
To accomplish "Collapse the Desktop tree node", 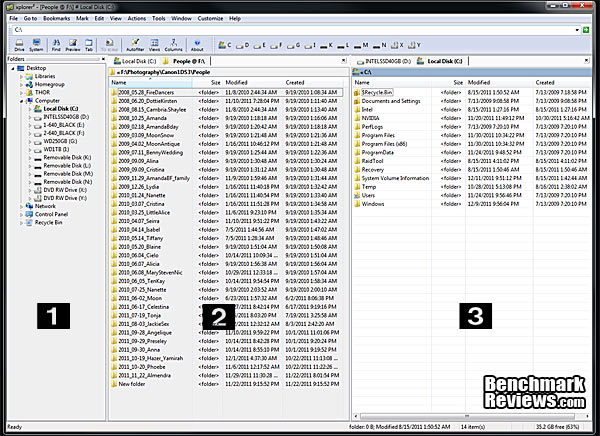I will pyautogui.click(x=13, y=69).
